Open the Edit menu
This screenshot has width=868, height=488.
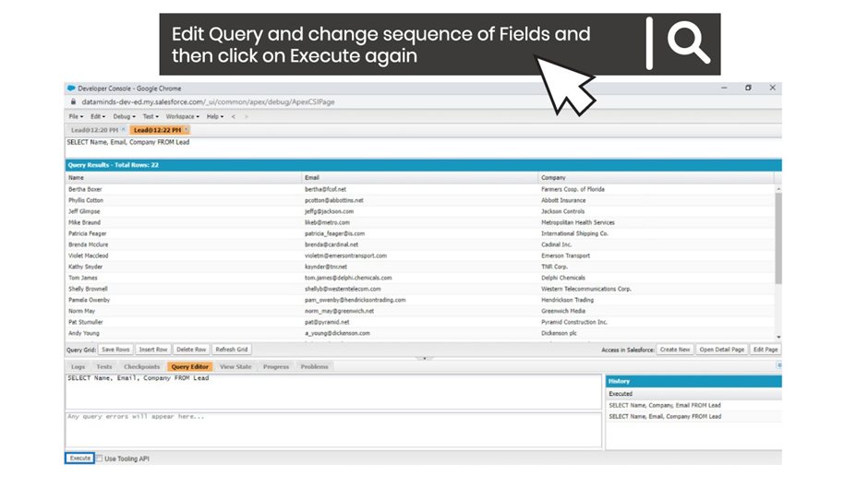[x=98, y=117]
